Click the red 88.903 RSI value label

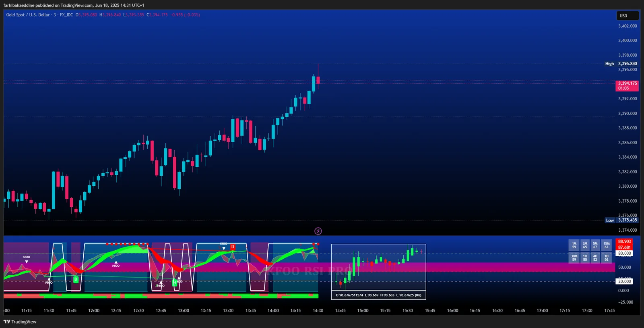pos(624,242)
